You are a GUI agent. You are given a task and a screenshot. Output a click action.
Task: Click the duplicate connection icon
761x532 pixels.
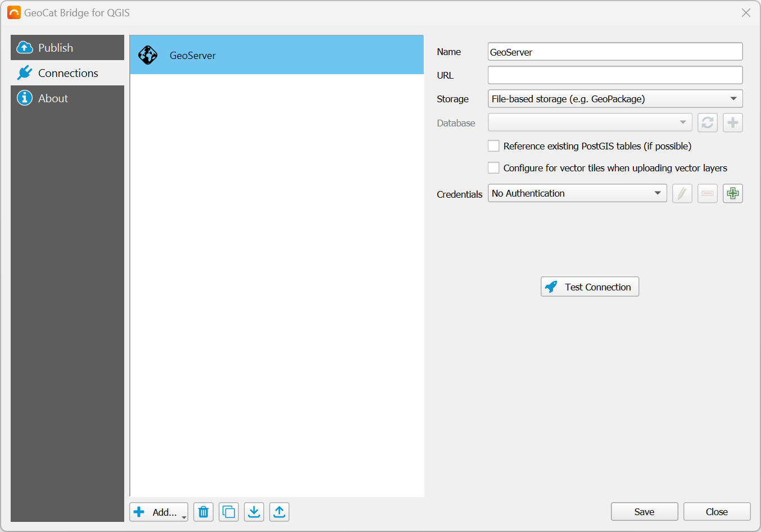229,512
